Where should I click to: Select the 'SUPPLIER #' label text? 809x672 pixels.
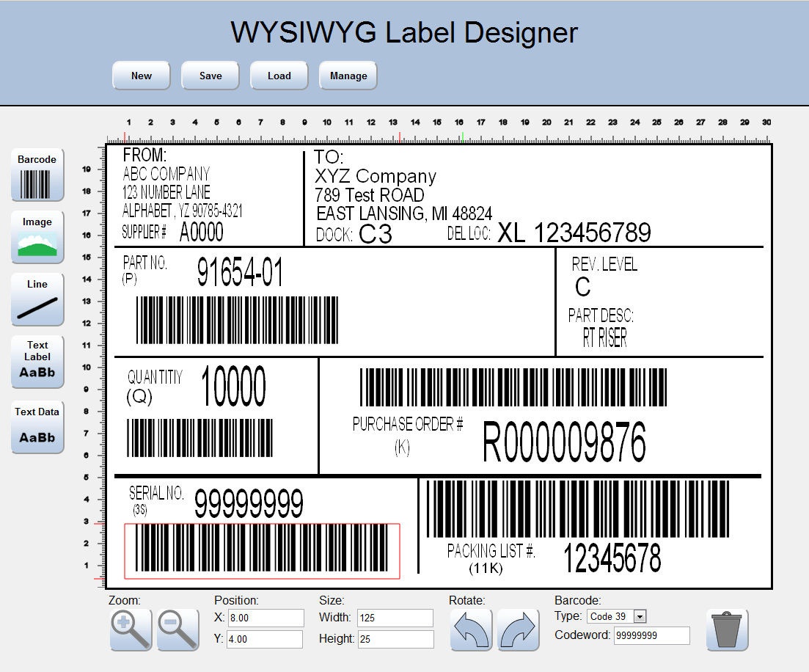coord(144,233)
